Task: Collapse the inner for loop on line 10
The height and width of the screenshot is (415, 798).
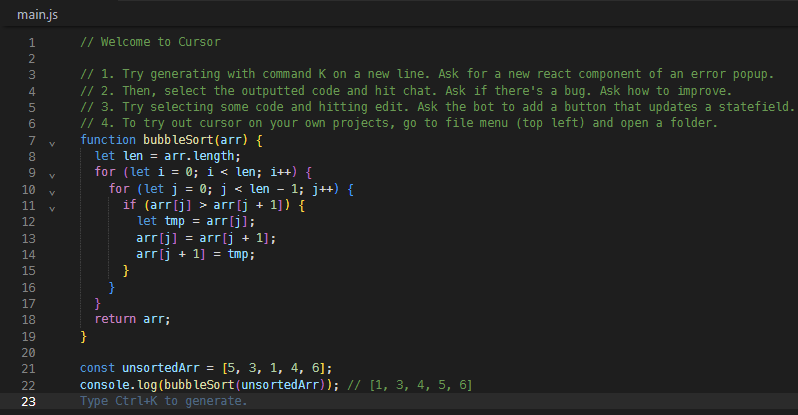Action: (51, 189)
